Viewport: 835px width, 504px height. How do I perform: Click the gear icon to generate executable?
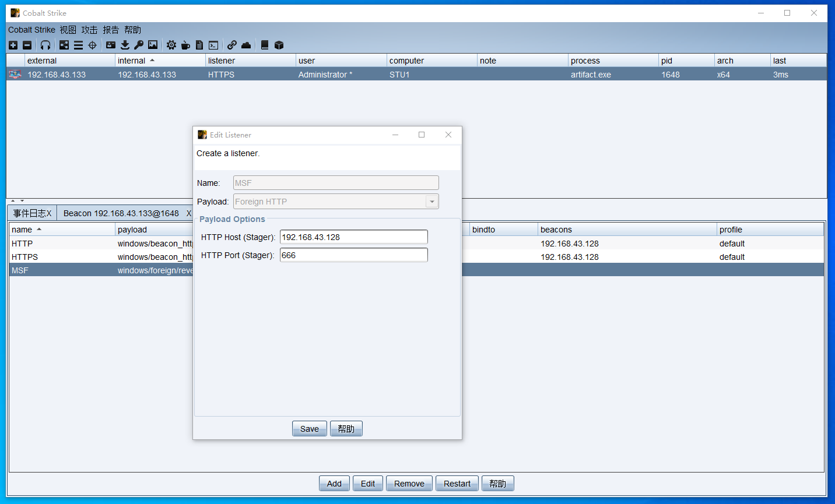click(171, 45)
